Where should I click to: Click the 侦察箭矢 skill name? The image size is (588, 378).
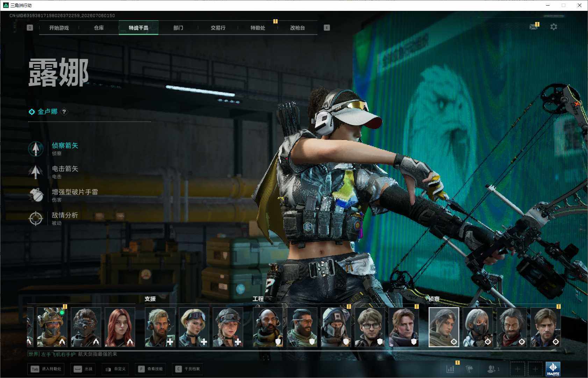pos(65,146)
